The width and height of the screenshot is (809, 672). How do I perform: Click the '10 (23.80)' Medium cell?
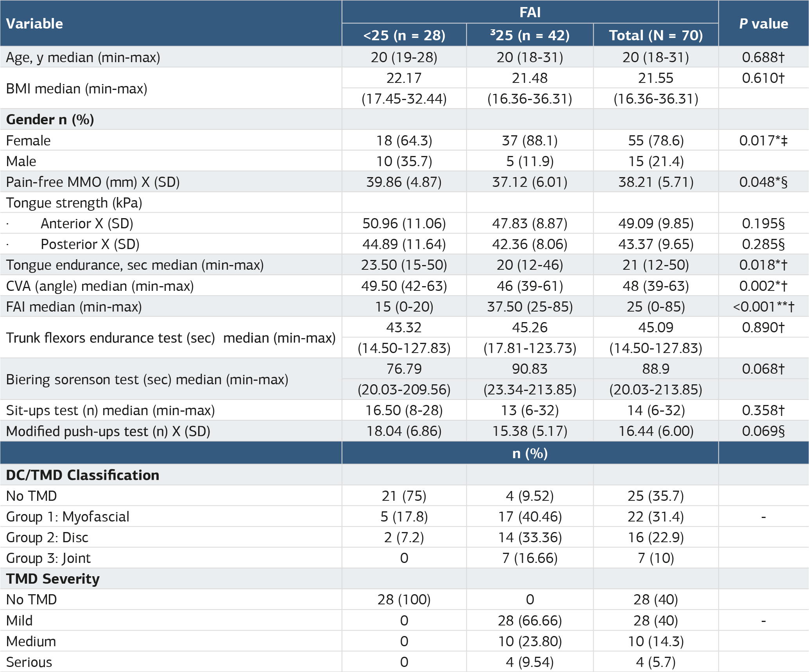(530, 642)
